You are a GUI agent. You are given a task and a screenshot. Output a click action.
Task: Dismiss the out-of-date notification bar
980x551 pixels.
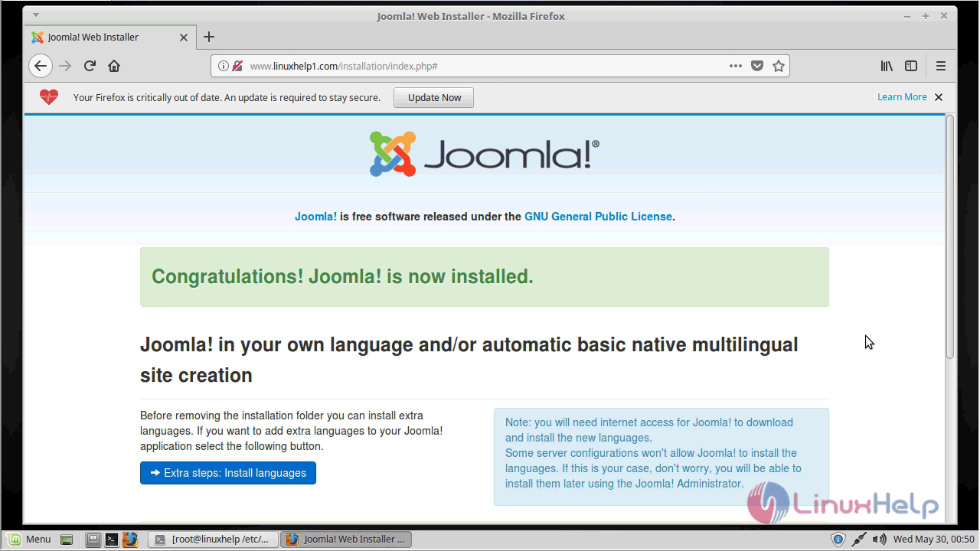[x=939, y=97]
